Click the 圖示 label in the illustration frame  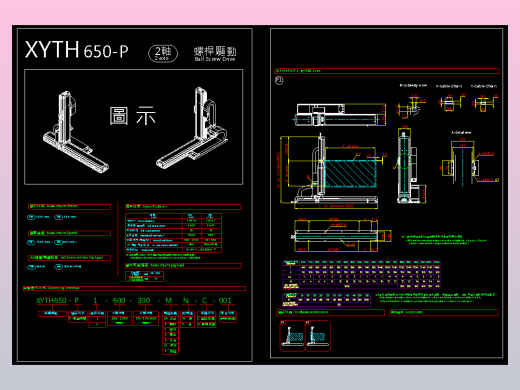tap(133, 116)
